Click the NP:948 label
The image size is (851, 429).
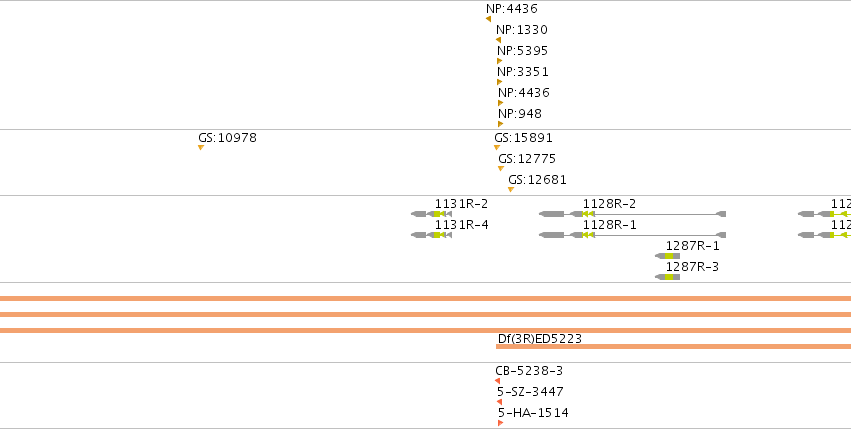coord(520,114)
